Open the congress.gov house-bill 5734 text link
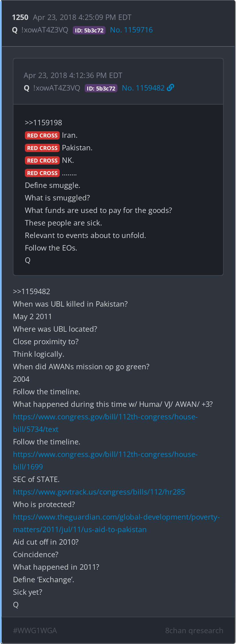 (105, 423)
